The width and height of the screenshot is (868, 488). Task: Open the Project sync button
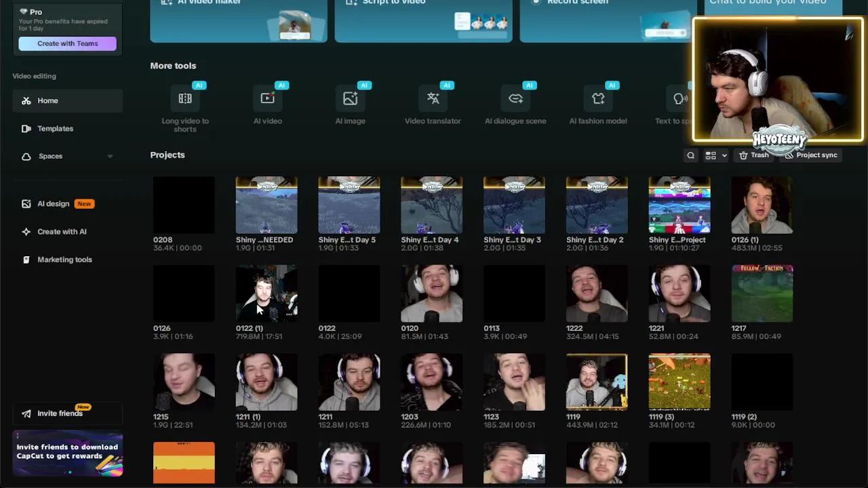(811, 155)
